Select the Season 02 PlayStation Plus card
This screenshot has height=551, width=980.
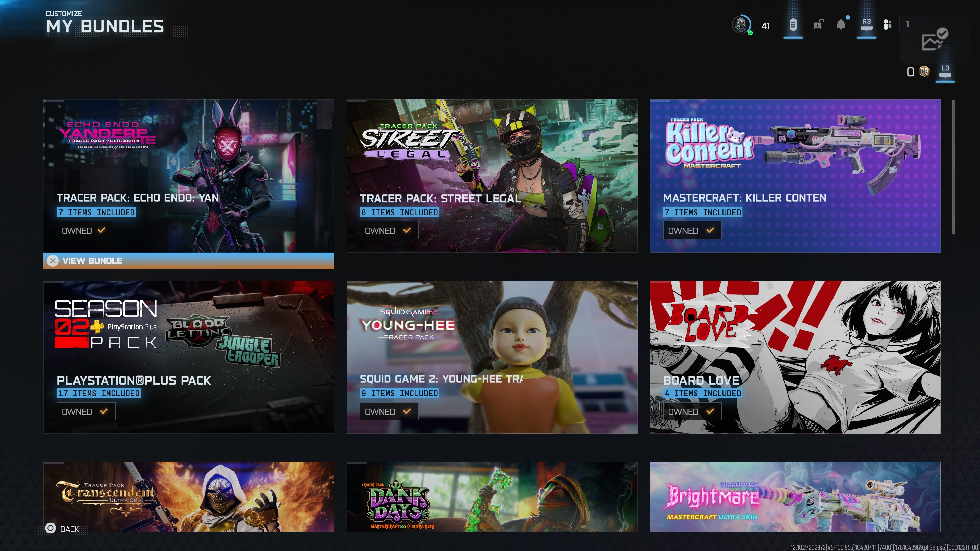189,357
